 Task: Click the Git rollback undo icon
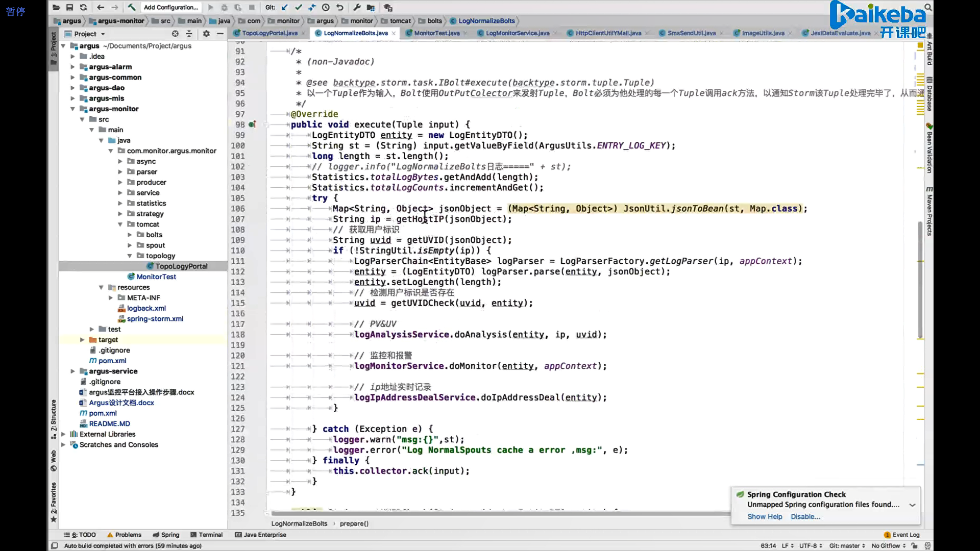pyautogui.click(x=340, y=7)
